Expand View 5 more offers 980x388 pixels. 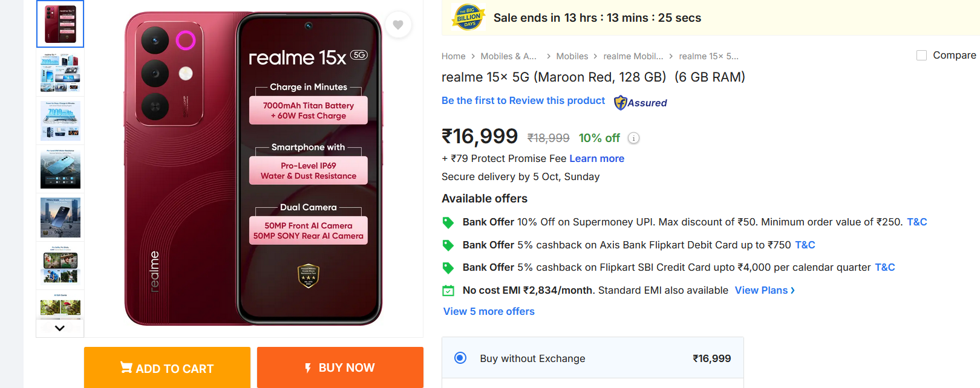coord(488,311)
